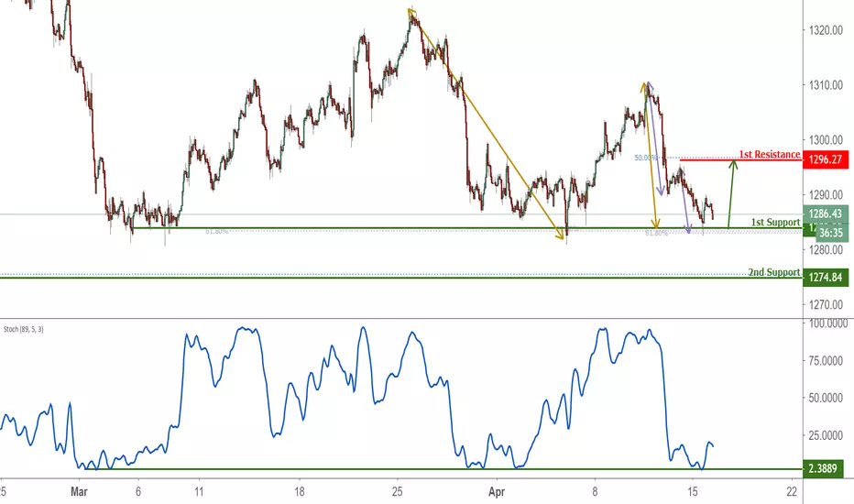Click the '1st Resistance' text label
This screenshot has width=854, height=504.
[x=769, y=154]
